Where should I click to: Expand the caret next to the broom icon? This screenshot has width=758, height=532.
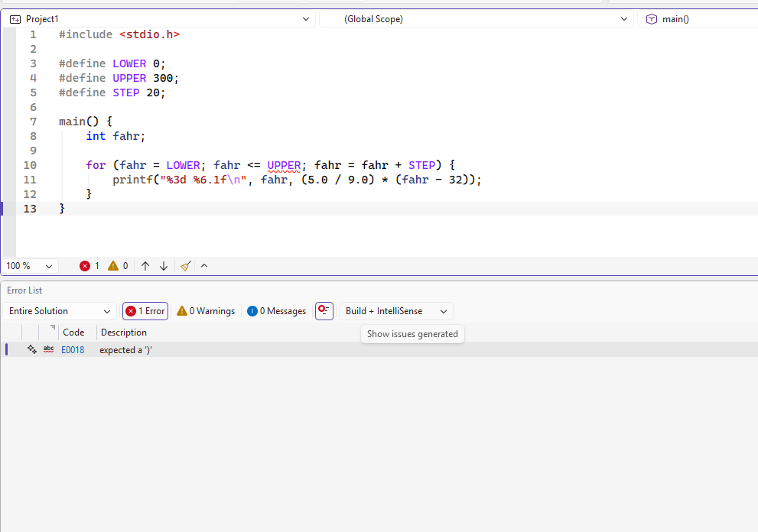(x=204, y=266)
